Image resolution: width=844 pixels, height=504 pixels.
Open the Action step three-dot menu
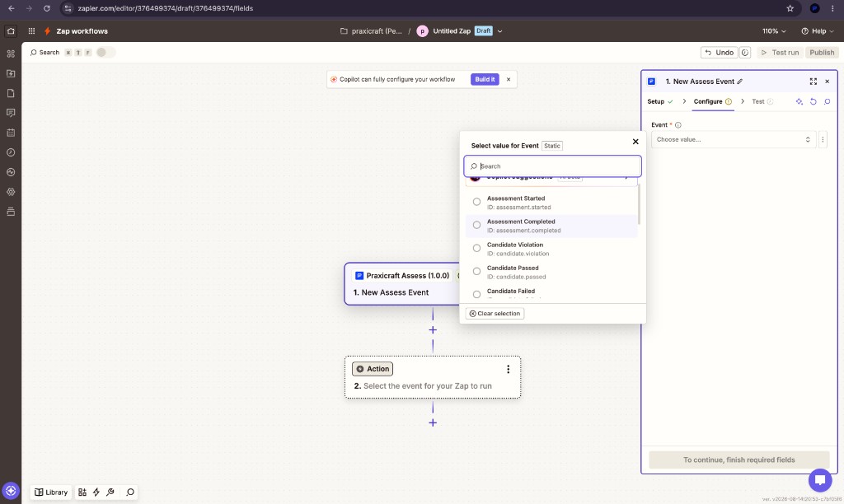pos(508,369)
